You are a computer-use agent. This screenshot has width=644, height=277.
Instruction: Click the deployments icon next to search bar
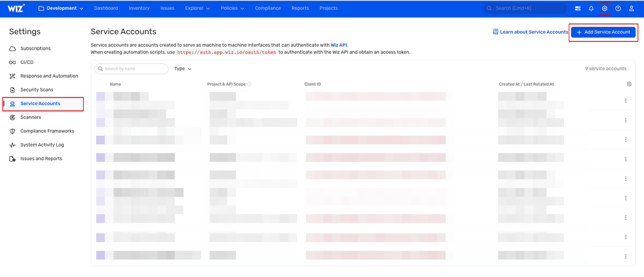pos(578,8)
